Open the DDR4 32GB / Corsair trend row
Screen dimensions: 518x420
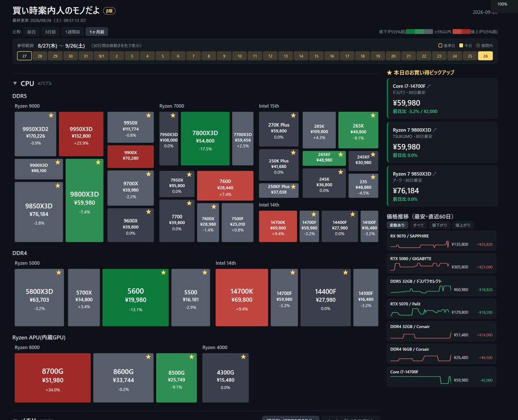(x=442, y=331)
